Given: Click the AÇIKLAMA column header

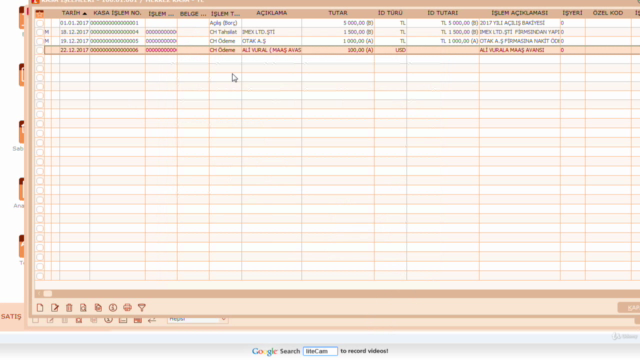Looking at the screenshot, I should tap(271, 13).
